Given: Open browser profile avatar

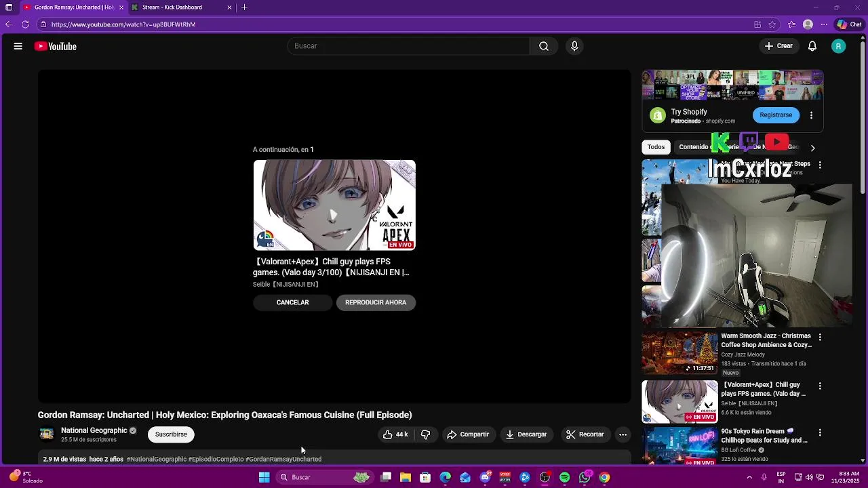Looking at the screenshot, I should pos(808,24).
